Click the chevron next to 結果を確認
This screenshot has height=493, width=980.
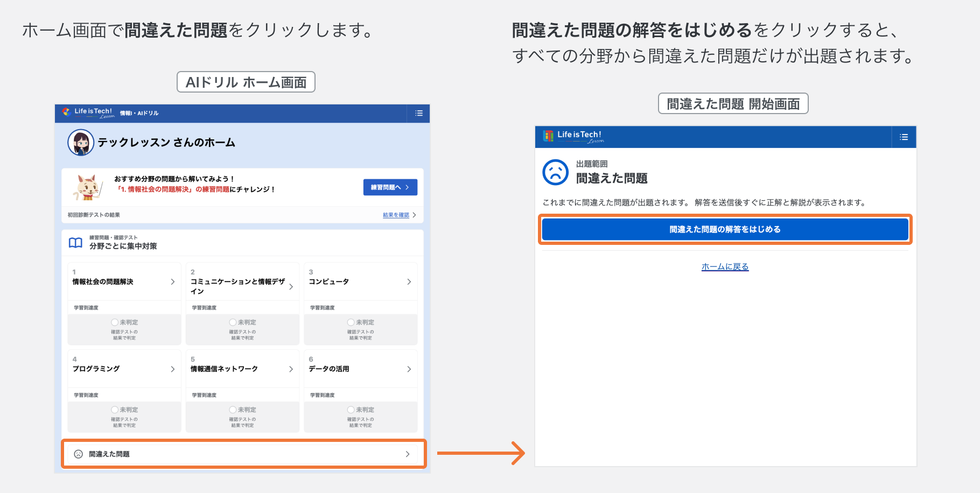tap(414, 215)
